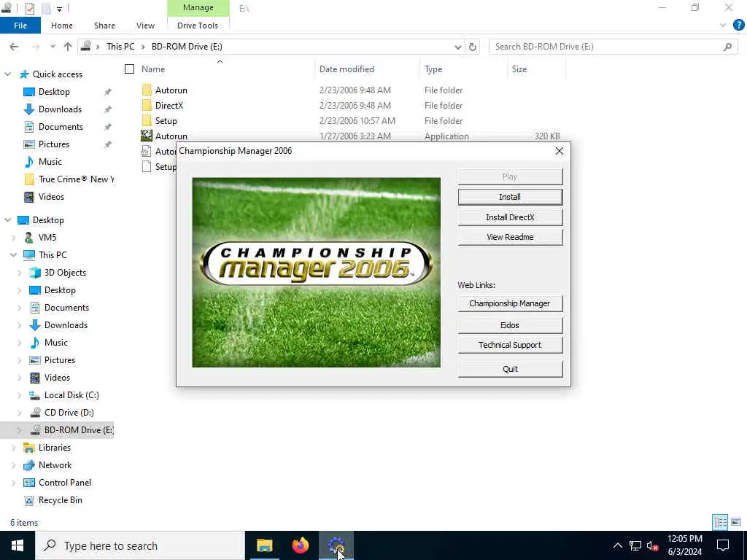
Task: Select the Autorun folder icon
Action: point(147,90)
